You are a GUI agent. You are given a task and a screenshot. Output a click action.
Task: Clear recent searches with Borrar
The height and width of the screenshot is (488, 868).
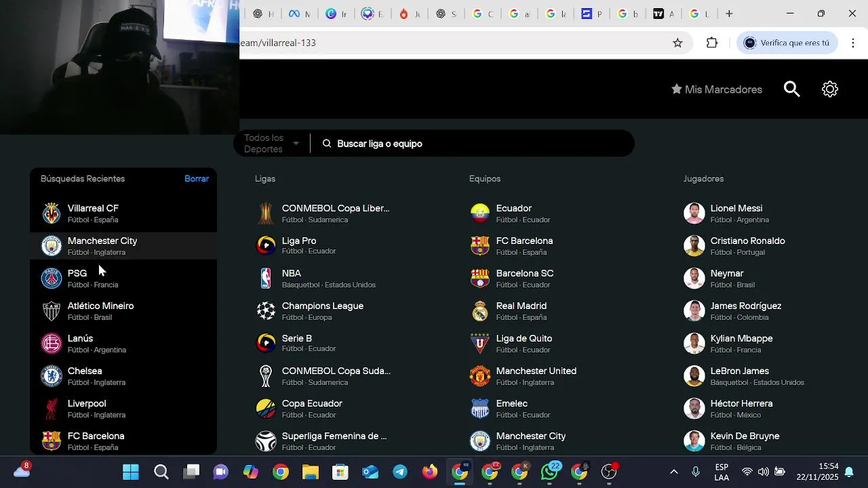pyautogui.click(x=197, y=179)
